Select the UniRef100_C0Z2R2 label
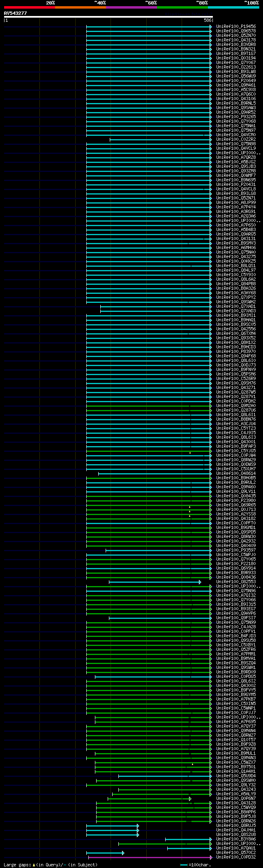 (236, 139)
